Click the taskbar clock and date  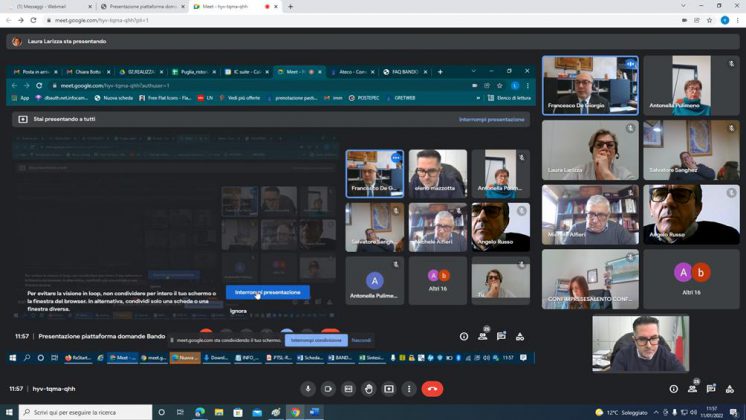point(713,412)
